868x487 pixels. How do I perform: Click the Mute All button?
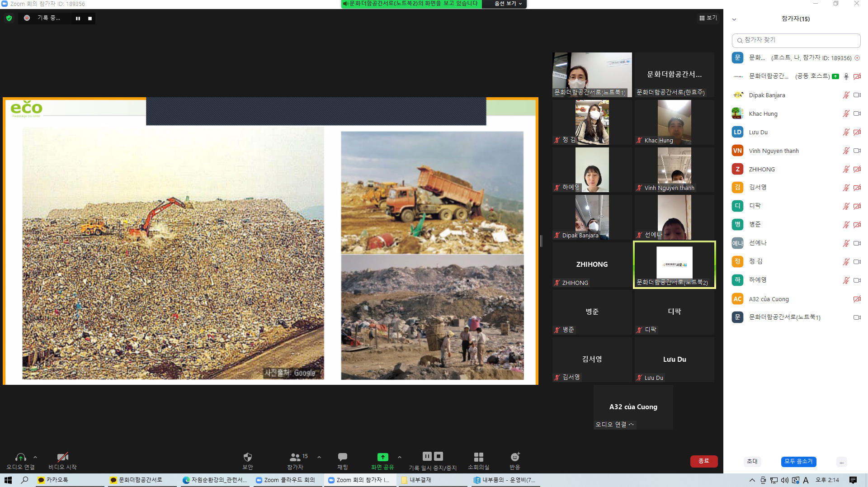pyautogui.click(x=798, y=461)
